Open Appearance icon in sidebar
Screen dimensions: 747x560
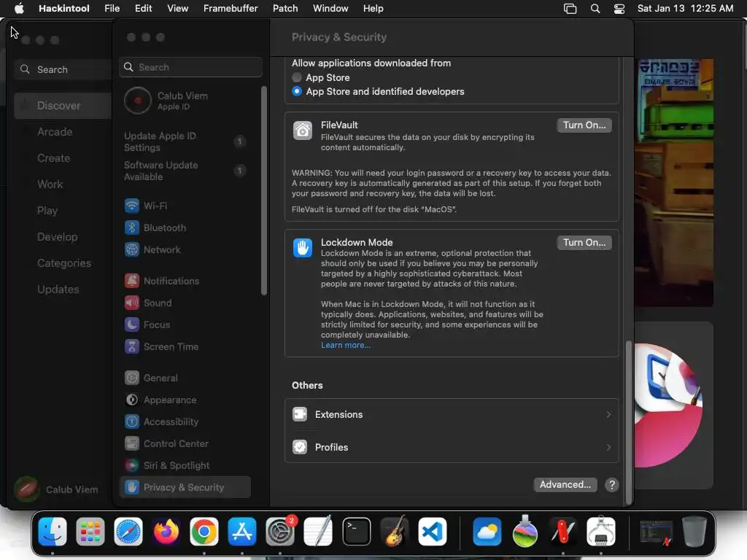click(x=131, y=400)
